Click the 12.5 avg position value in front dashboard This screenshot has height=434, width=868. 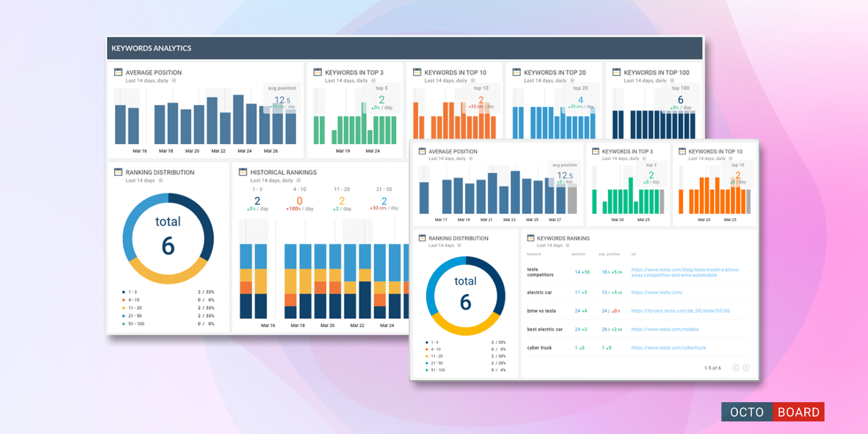565,175
